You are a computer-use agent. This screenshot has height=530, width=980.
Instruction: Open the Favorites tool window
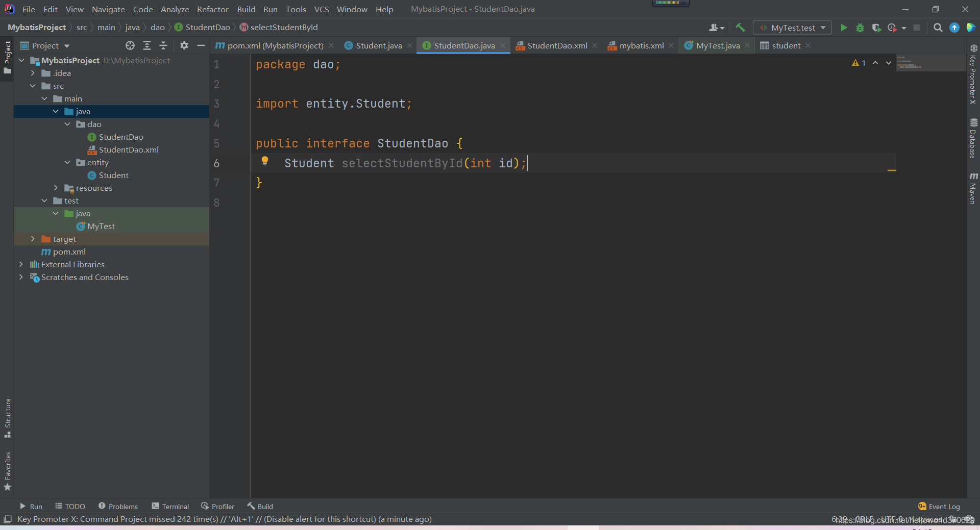coord(8,471)
